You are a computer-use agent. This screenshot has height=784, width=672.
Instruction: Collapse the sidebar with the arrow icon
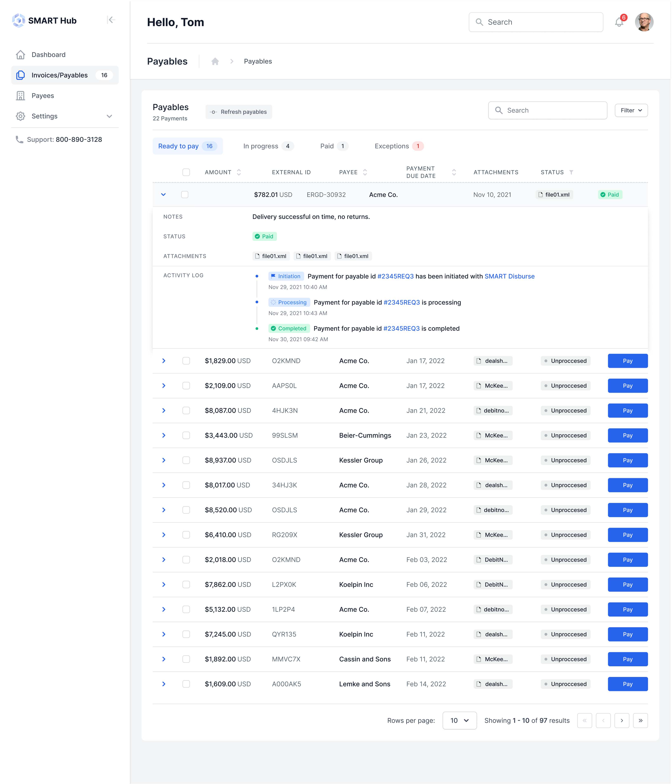pos(111,20)
